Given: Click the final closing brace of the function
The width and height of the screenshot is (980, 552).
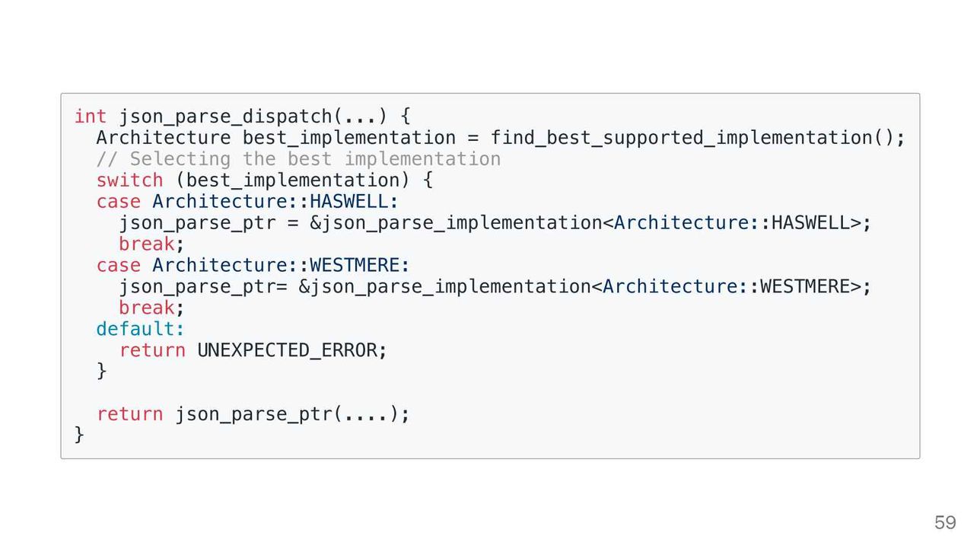Looking at the screenshot, I should [x=79, y=435].
